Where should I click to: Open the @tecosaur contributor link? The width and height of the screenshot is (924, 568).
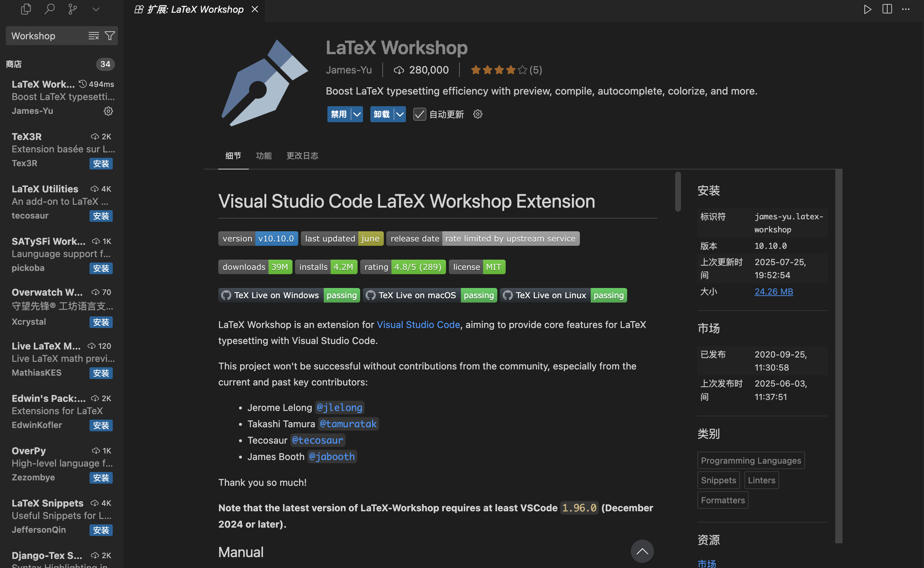pyautogui.click(x=318, y=440)
